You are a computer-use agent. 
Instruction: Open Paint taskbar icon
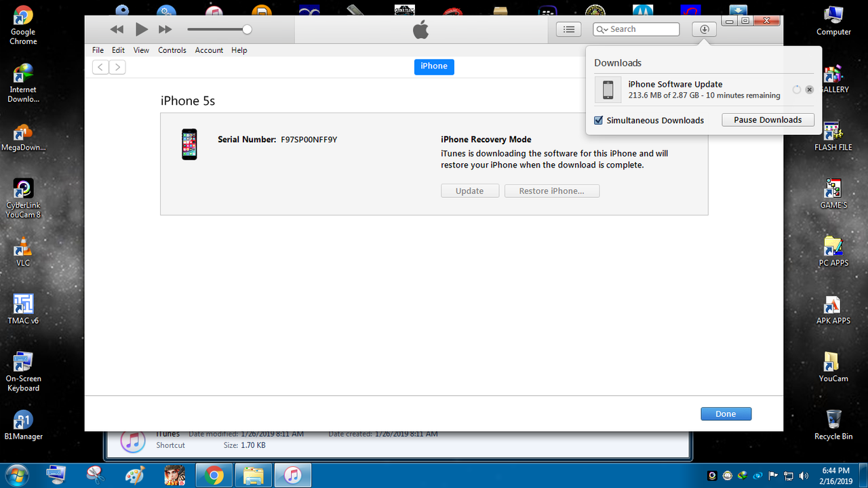click(x=135, y=476)
